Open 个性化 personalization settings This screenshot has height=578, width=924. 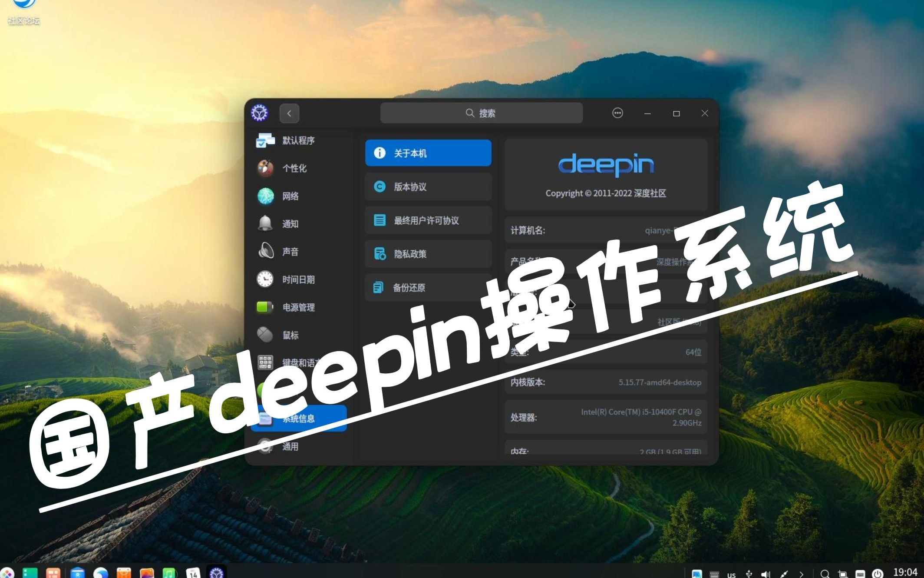click(294, 168)
